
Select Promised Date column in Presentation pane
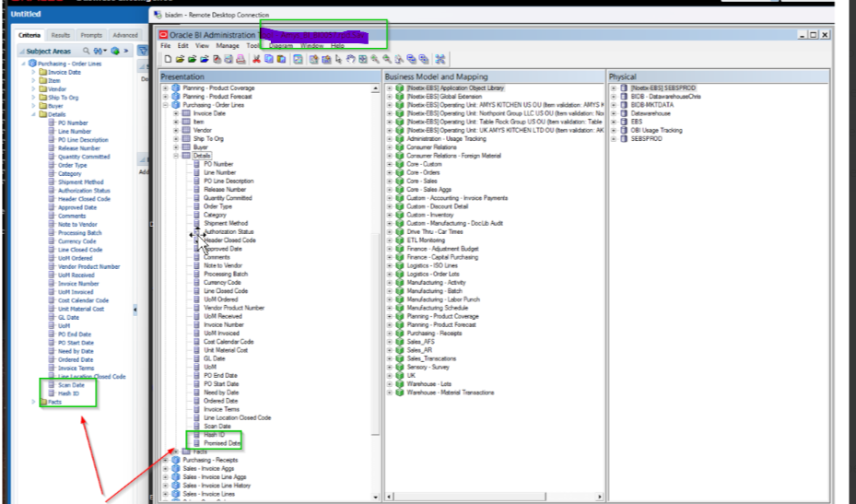tap(222, 443)
